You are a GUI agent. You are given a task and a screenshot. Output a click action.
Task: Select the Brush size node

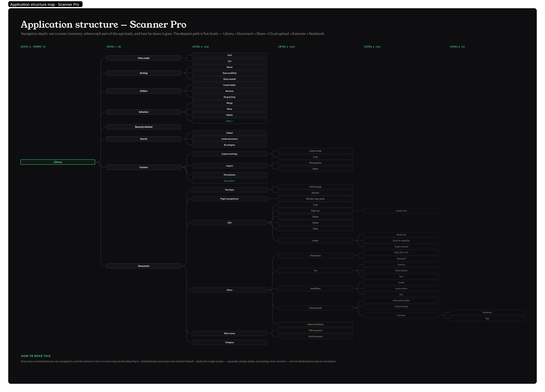coord(401,235)
